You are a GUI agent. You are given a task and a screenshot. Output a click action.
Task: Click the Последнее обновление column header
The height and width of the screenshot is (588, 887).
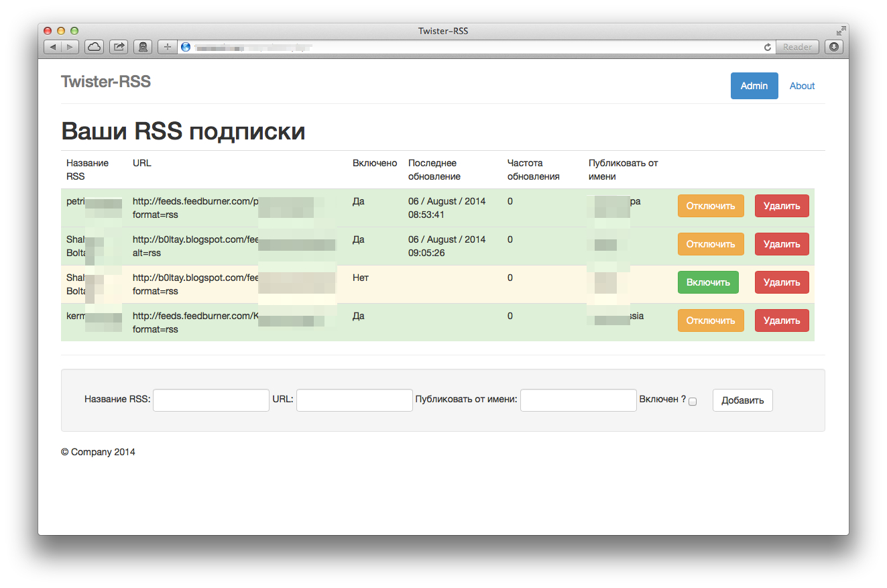pyautogui.click(x=434, y=170)
